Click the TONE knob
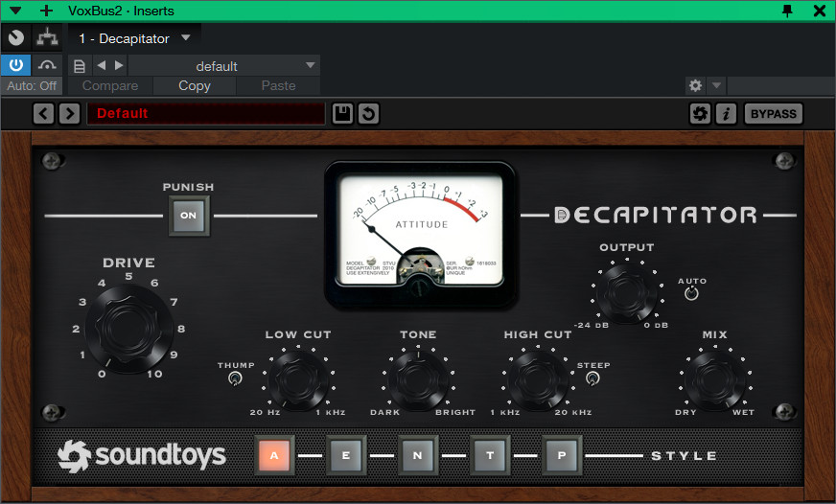Image resolution: width=836 pixels, height=504 pixels. 418,379
